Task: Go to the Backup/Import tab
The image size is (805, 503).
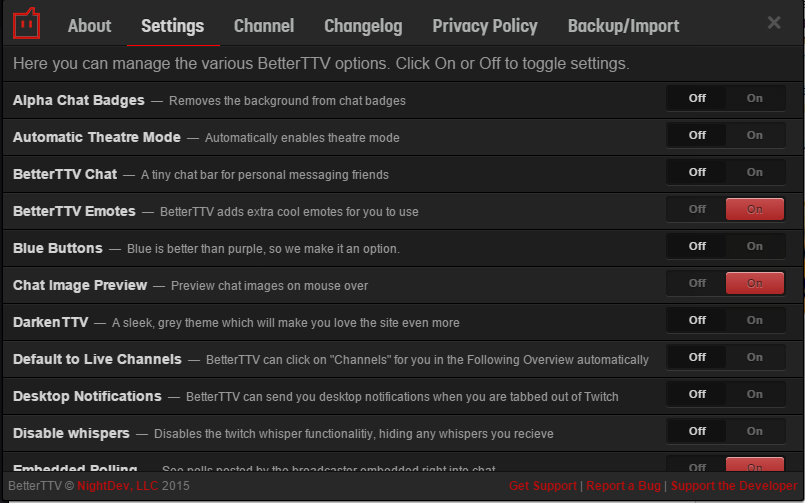Action: pos(623,26)
